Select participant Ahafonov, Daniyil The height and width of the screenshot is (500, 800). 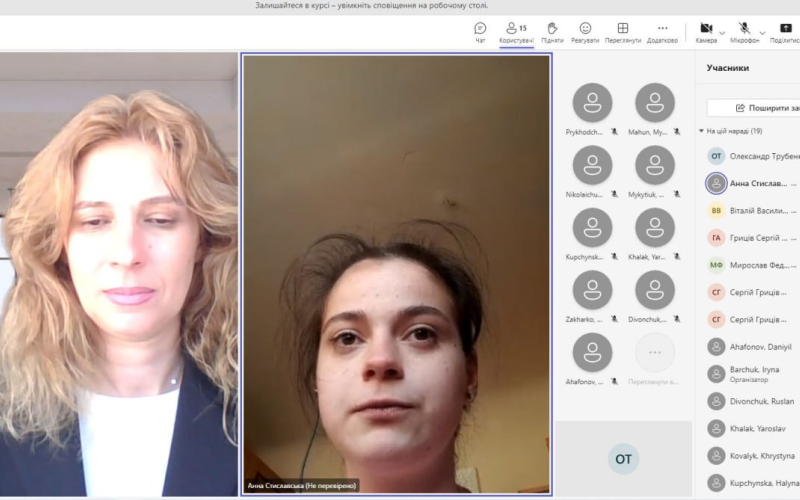tap(753, 347)
